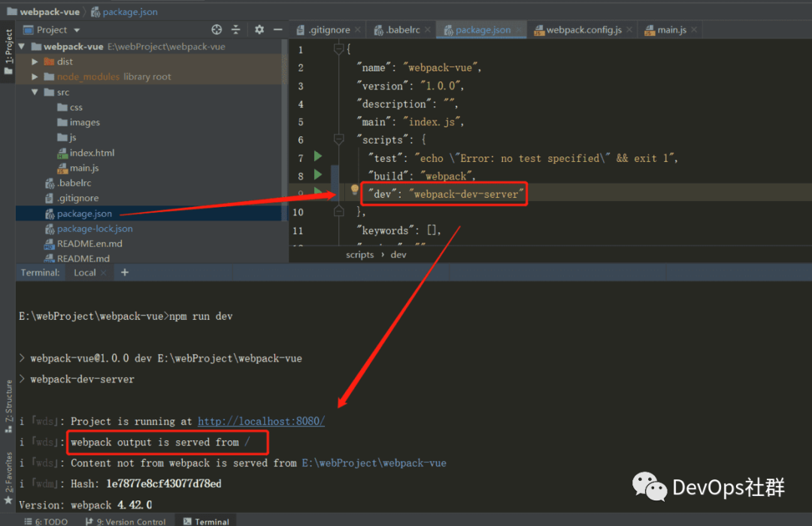Run the test script via gutter arrow
The height and width of the screenshot is (526, 812).
(318, 156)
